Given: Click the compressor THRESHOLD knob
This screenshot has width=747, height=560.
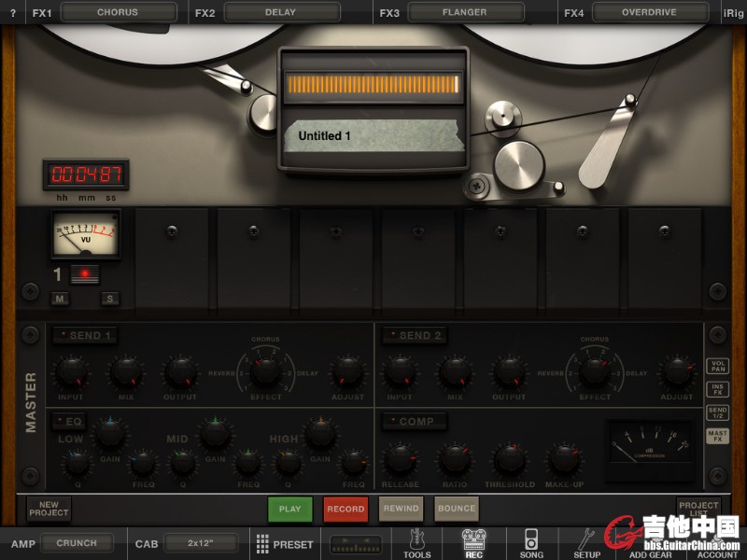Looking at the screenshot, I should [509, 460].
